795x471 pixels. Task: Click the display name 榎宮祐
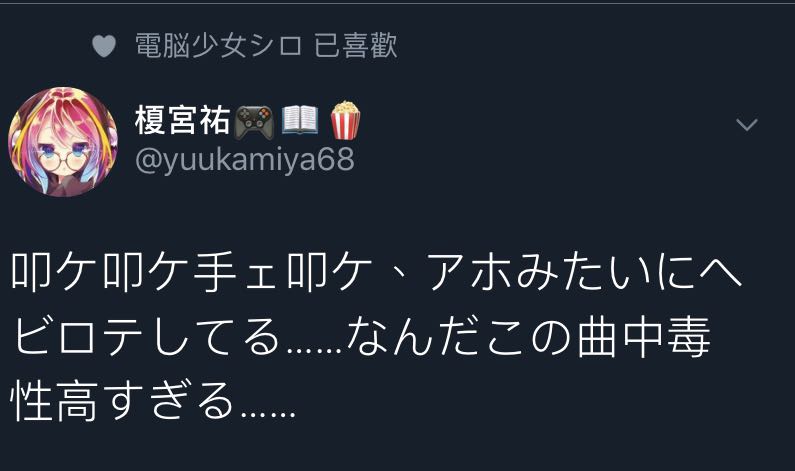pos(183,121)
